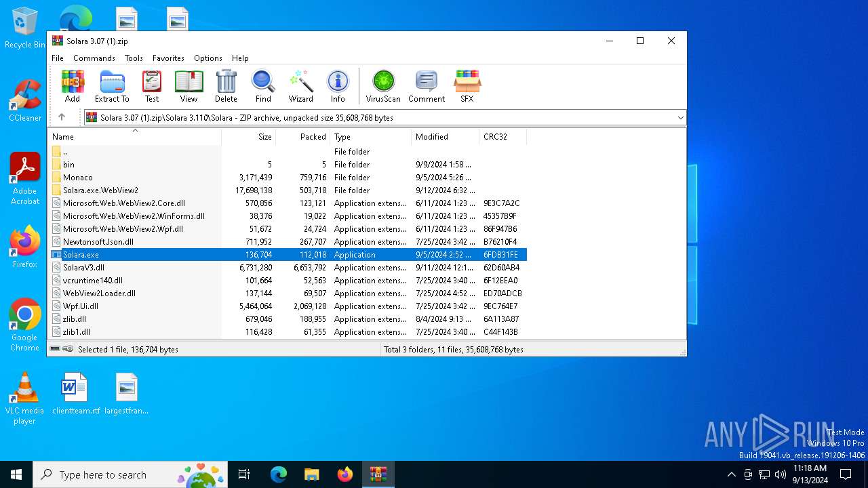
Task: Open Microsoft Edge from the taskbar
Action: (279, 474)
